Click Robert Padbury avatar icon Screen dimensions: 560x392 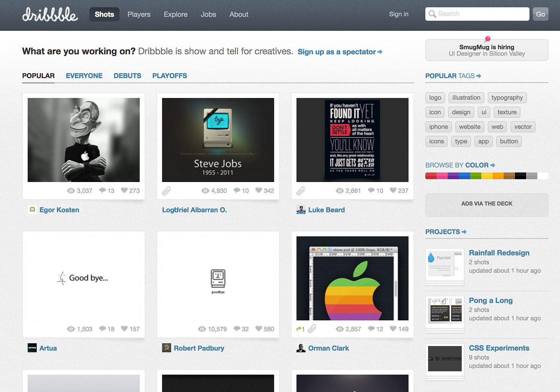(x=166, y=348)
